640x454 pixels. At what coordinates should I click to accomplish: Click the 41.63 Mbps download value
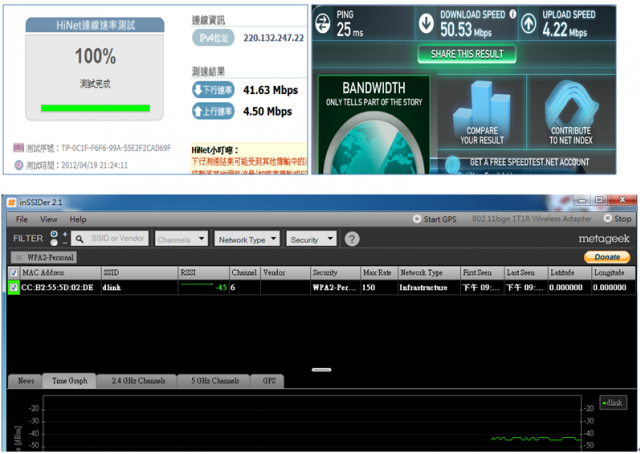coord(270,90)
